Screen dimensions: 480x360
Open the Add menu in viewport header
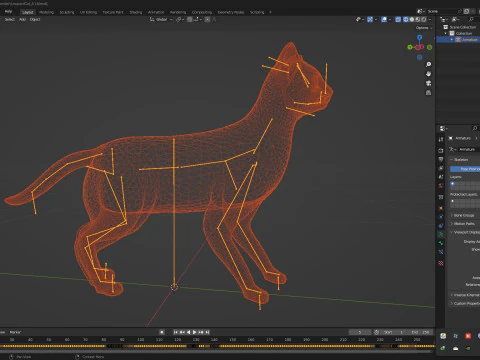22,19
